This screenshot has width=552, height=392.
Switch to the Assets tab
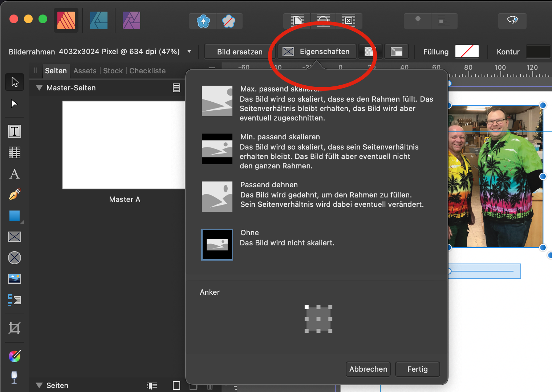click(x=85, y=71)
